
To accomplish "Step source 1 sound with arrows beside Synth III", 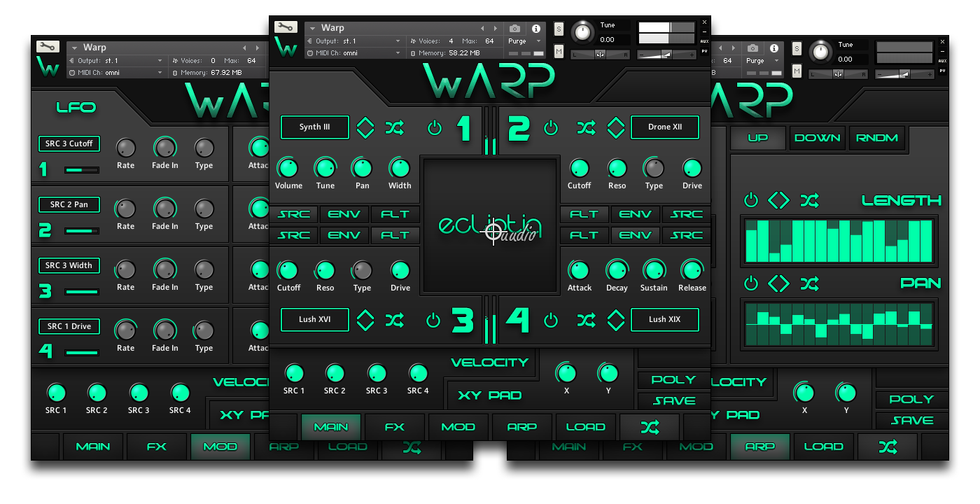I will (x=365, y=127).
